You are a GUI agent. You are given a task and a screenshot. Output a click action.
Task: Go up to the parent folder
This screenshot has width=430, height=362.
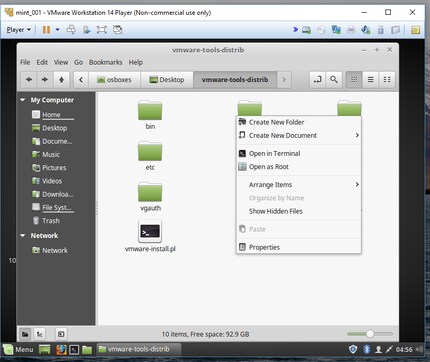click(x=61, y=80)
